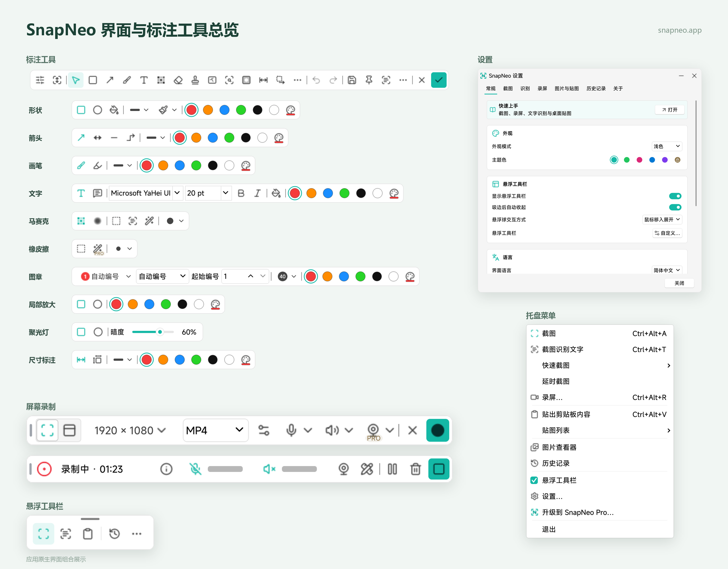Click the save icon in annotation toolbar
The width and height of the screenshot is (728, 569).
pyautogui.click(x=352, y=80)
